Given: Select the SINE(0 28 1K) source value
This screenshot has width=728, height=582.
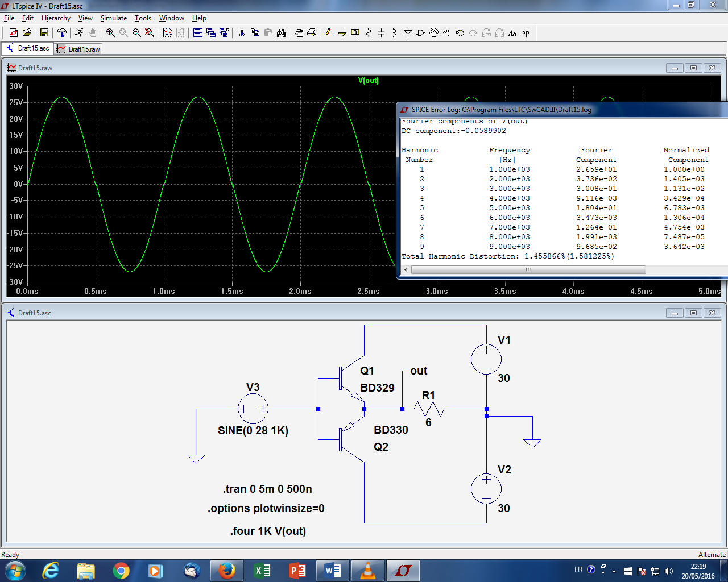Looking at the screenshot, I should [x=253, y=431].
